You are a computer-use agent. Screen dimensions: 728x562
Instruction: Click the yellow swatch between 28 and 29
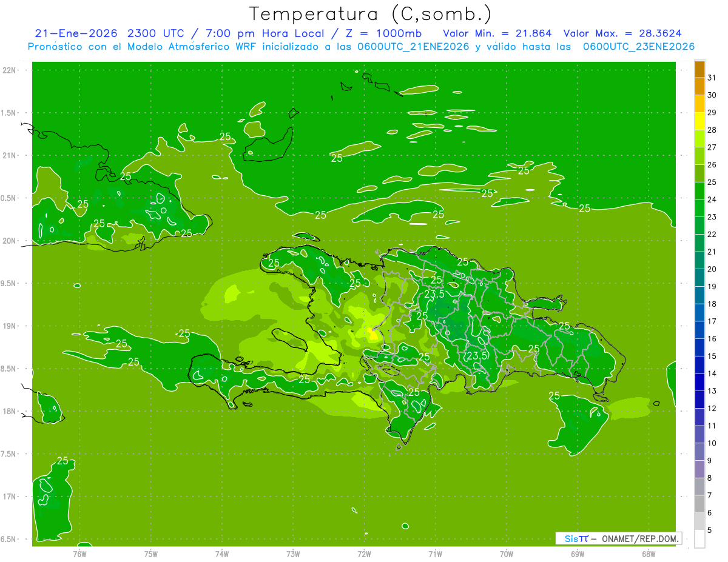tap(699, 121)
